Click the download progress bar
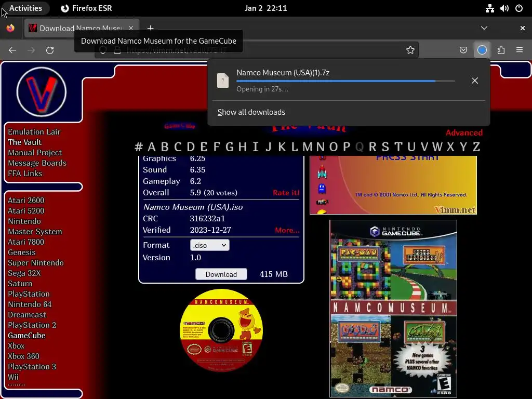 345,81
